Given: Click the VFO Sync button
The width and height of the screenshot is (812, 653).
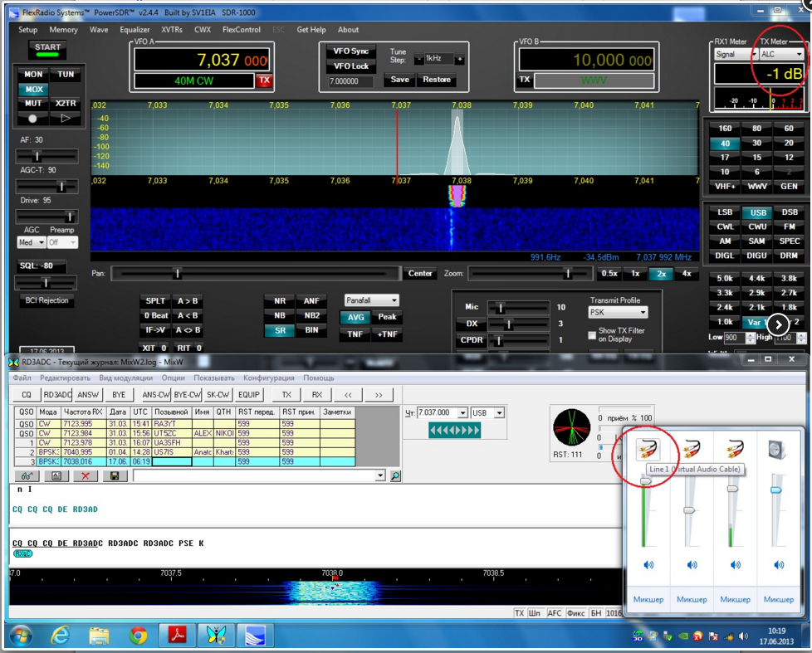Looking at the screenshot, I should tap(350, 51).
